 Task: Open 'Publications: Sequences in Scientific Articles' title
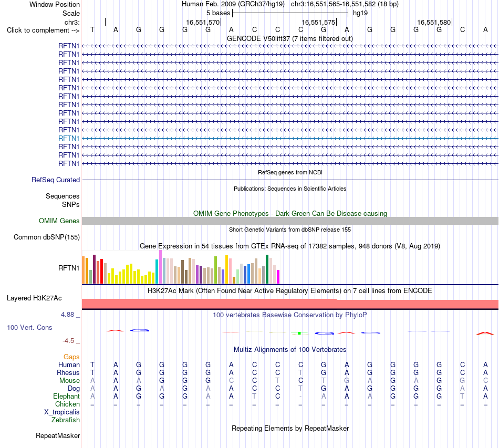click(290, 189)
